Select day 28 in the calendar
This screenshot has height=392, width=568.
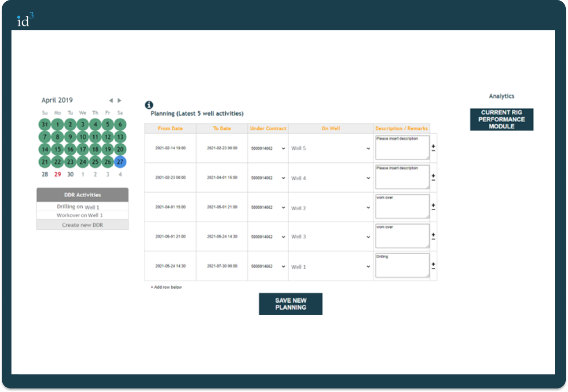(x=45, y=175)
